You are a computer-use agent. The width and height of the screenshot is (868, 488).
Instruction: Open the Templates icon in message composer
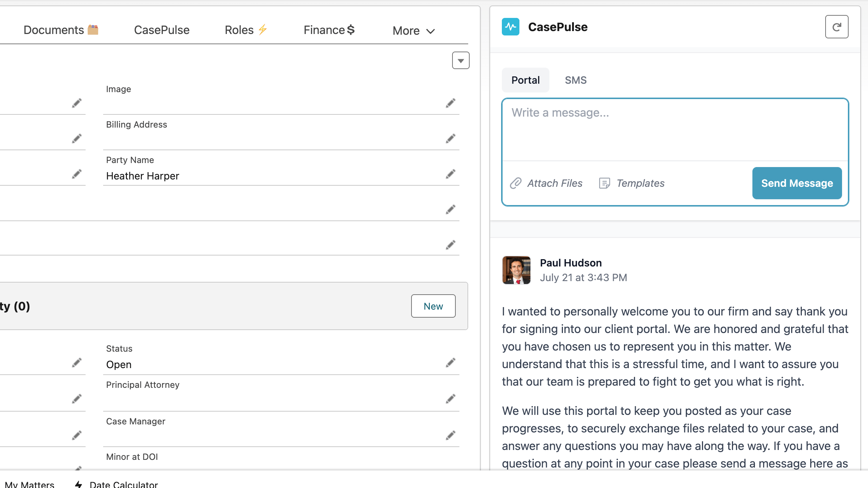coord(604,183)
